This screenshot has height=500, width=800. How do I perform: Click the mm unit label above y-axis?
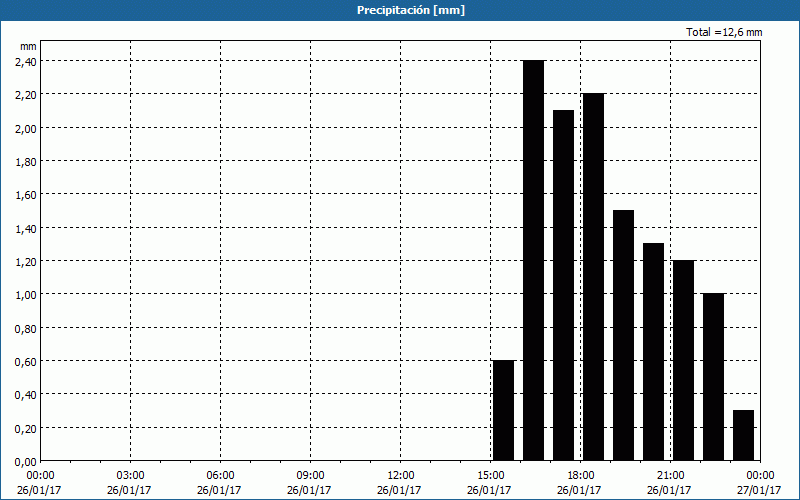click(28, 46)
